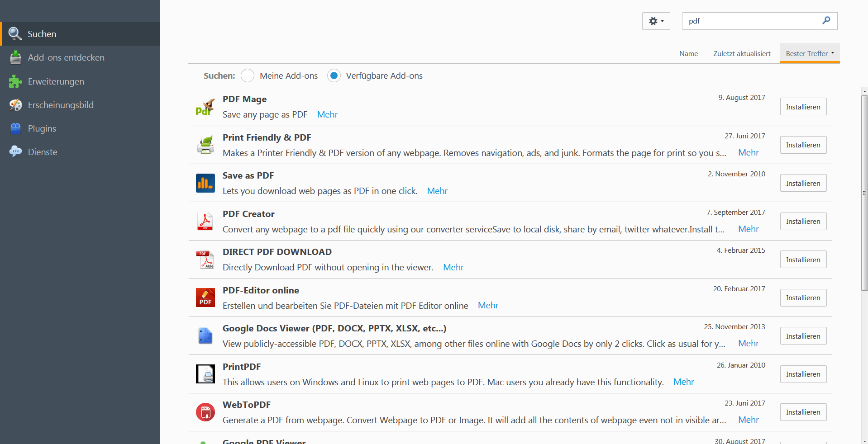Click the PDF Creator Acrobat icon
Image resolution: width=868 pixels, height=444 pixels.
click(205, 221)
